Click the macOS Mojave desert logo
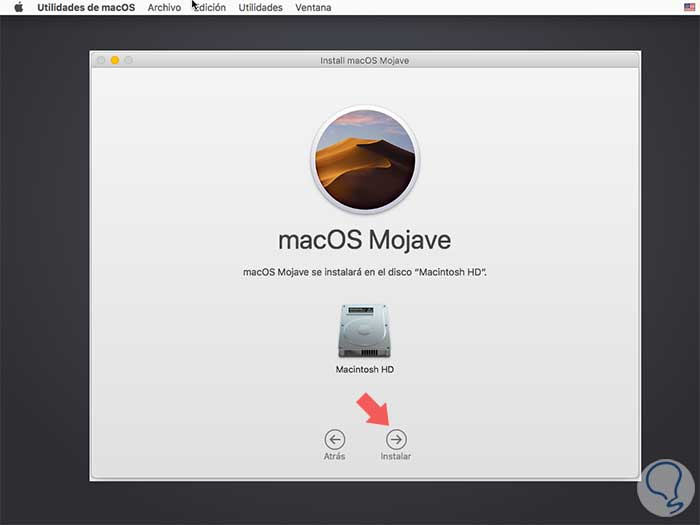The height and width of the screenshot is (525, 700). [365, 160]
